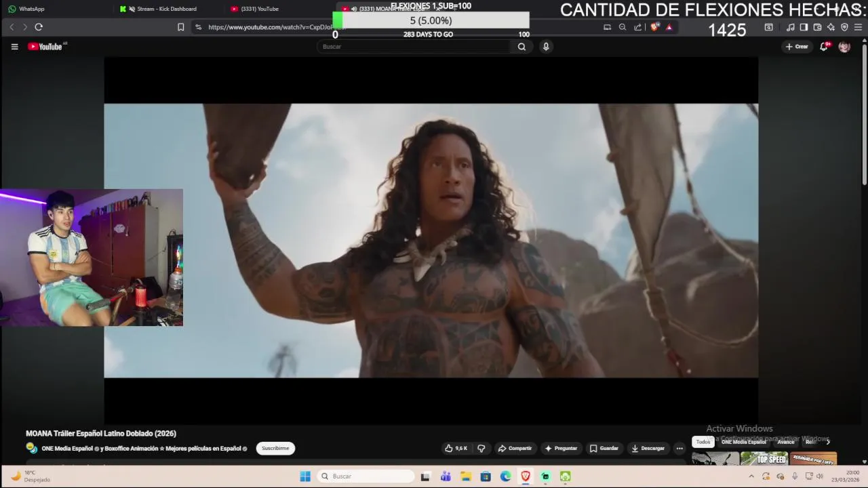Open Leo AI sparkle icon
The height and width of the screenshot is (488, 868).
pos(831,27)
